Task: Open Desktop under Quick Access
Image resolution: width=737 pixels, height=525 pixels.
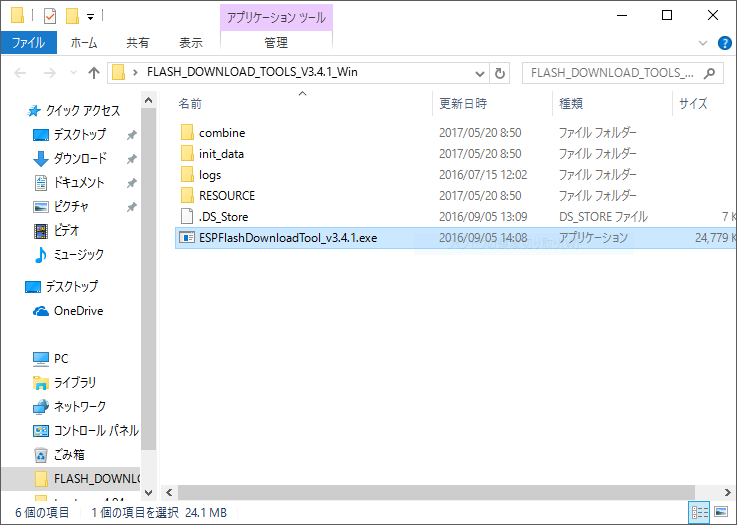Action: pyautogui.click(x=80, y=134)
